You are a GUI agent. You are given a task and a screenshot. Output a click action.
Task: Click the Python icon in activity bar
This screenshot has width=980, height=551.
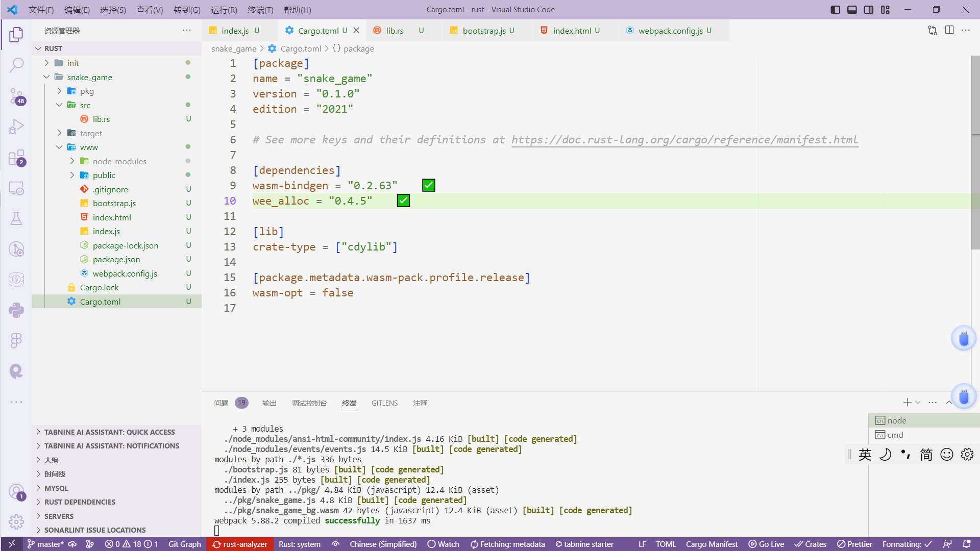pos(16,310)
